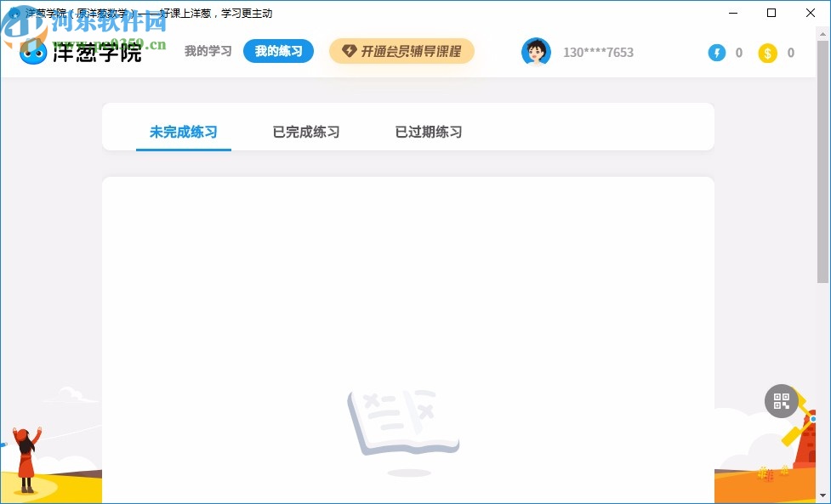Click the blue lightning energy icon
The image size is (831, 504).
pos(716,52)
